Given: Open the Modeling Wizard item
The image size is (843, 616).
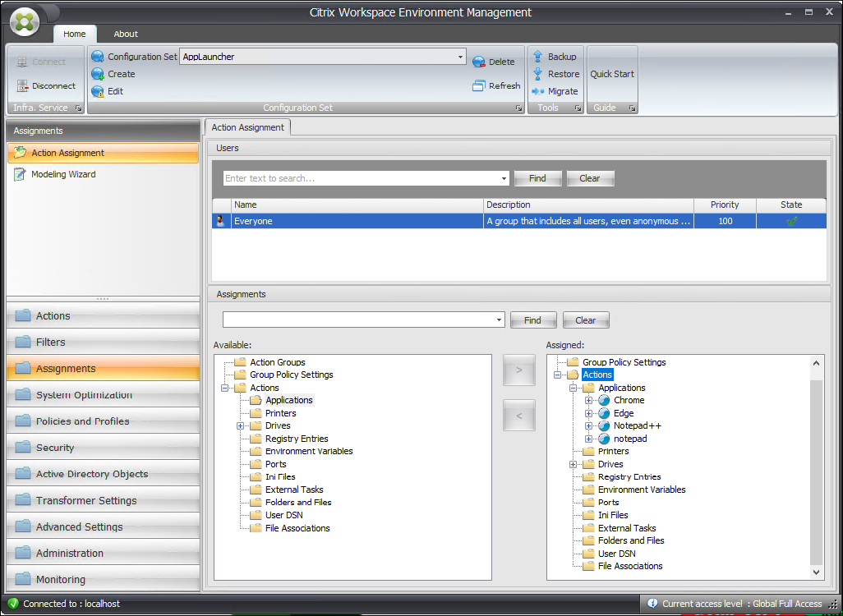Looking at the screenshot, I should 63,174.
